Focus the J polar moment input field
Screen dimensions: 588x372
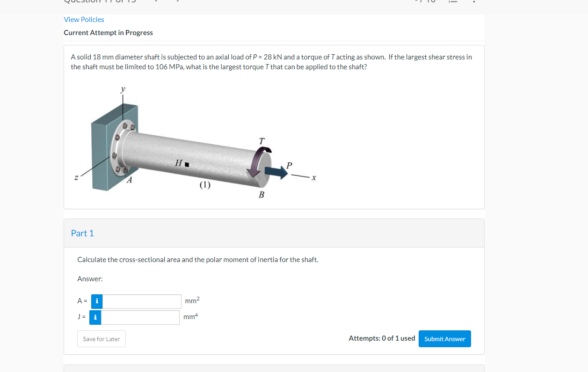tap(140, 317)
